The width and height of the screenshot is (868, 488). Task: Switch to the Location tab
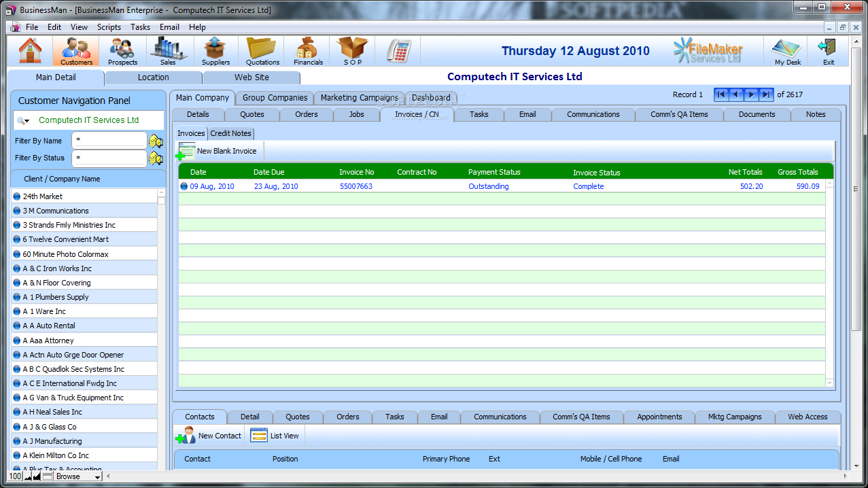tap(154, 77)
